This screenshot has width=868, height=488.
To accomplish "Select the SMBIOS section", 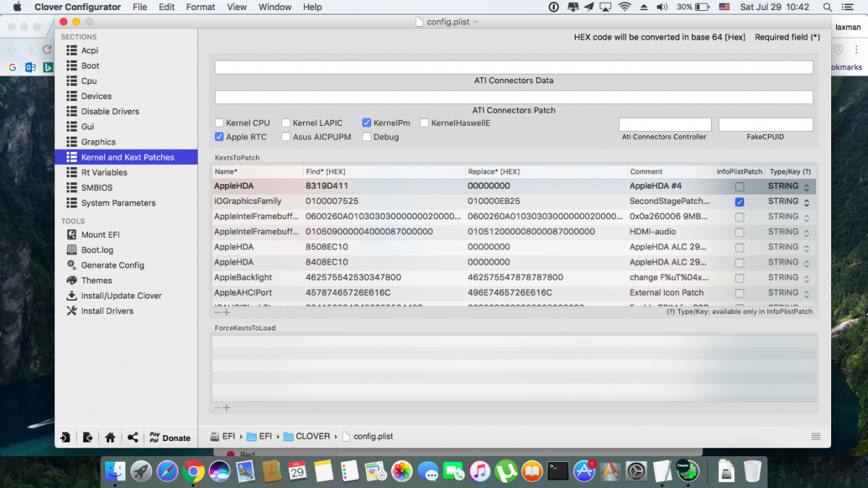I will 96,187.
